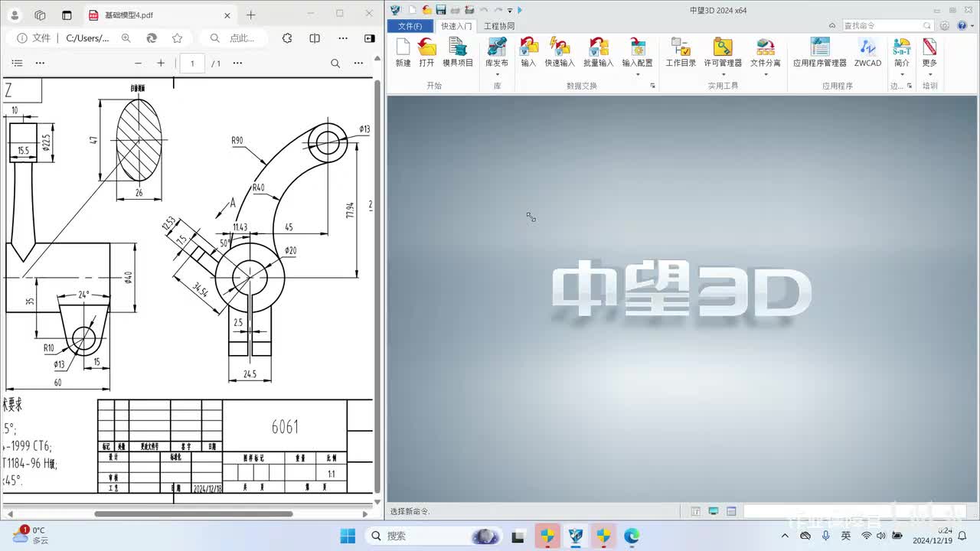Click the PDF horizontal scrollbar thumb
980x551 pixels.
click(x=194, y=514)
